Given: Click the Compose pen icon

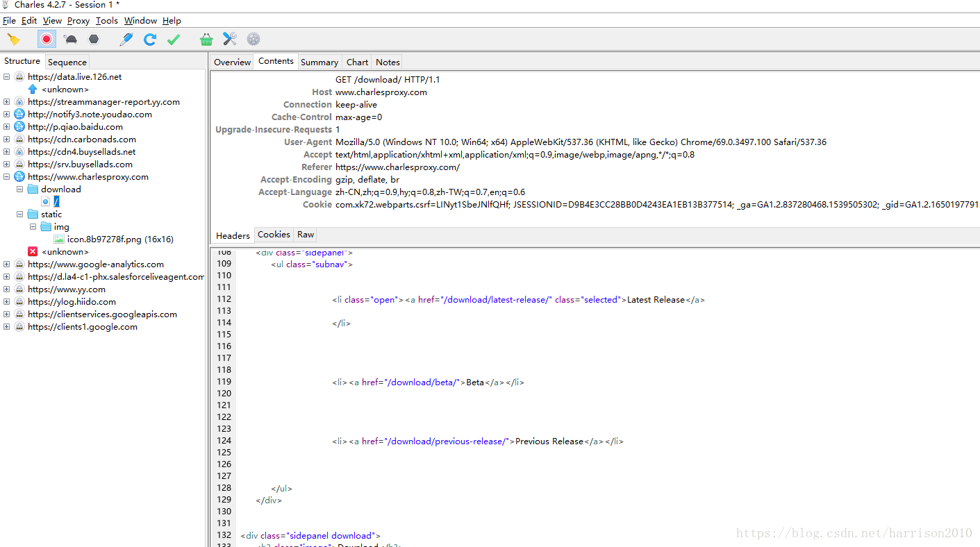Looking at the screenshot, I should click(x=126, y=40).
